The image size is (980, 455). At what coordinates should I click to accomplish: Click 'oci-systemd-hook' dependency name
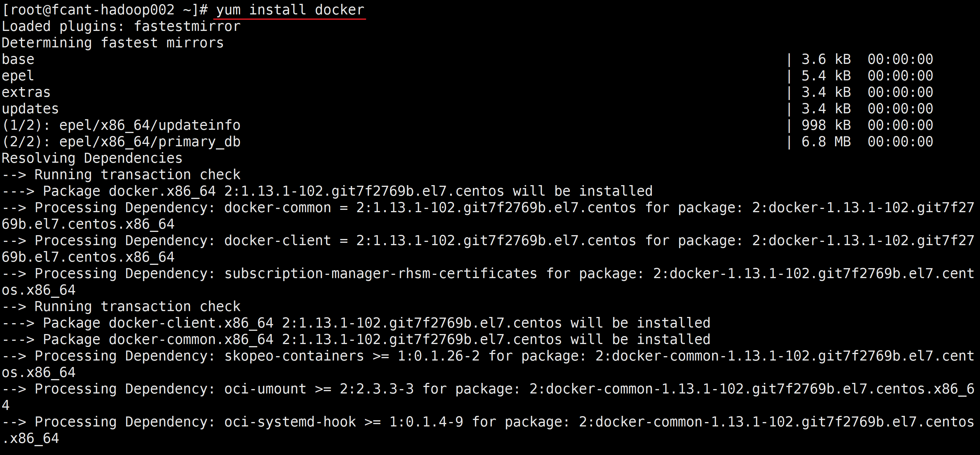click(x=290, y=422)
